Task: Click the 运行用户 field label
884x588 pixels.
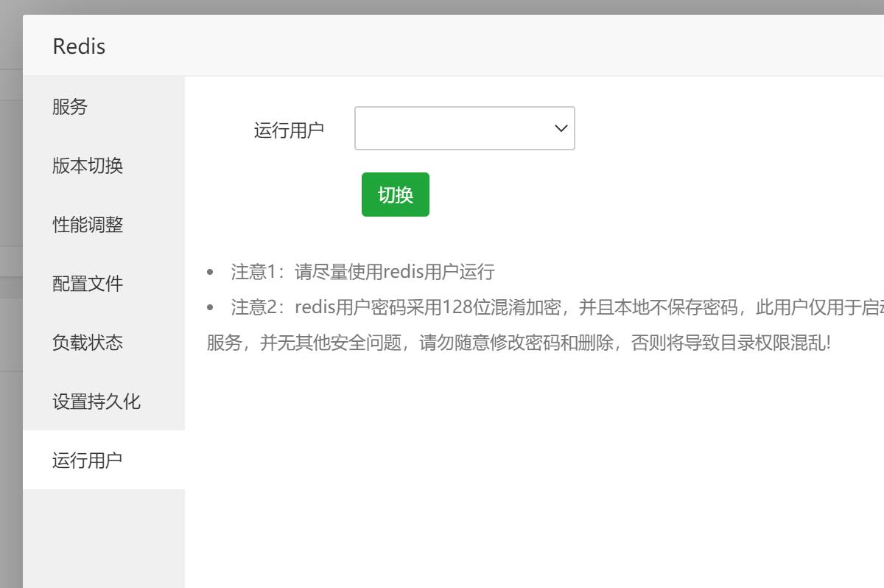Action: pyautogui.click(x=289, y=130)
